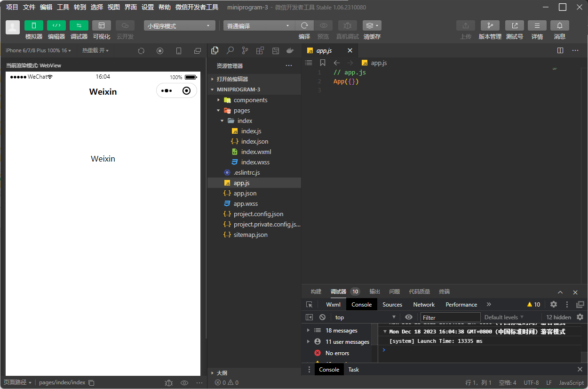588x389 pixels.
Task: Close the app.js editor tab
Action: pyautogui.click(x=350, y=50)
